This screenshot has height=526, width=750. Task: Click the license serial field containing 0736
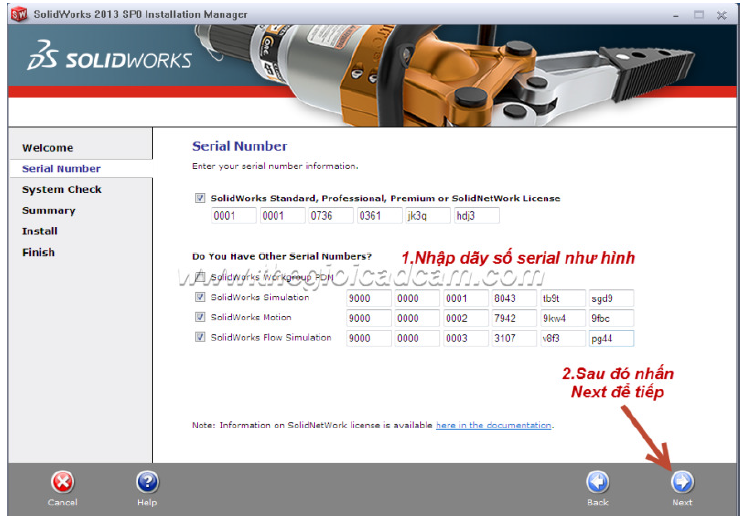click(331, 216)
